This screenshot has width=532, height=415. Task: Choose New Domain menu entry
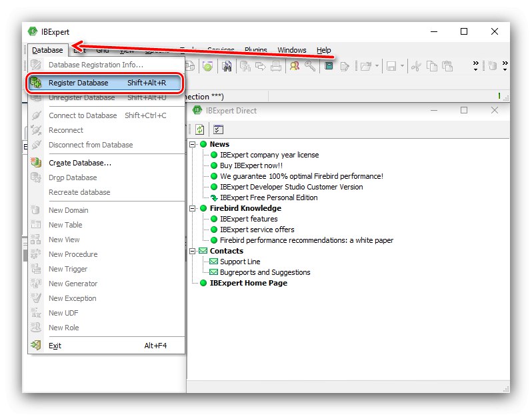(107, 210)
